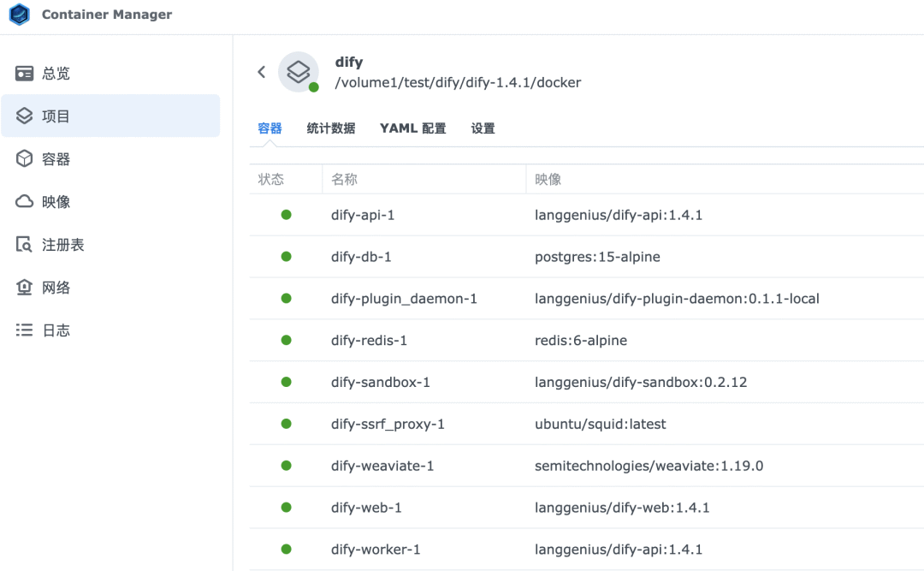Select the dify-sandbox-1 container name
This screenshot has width=924, height=571.
pyautogui.click(x=381, y=383)
